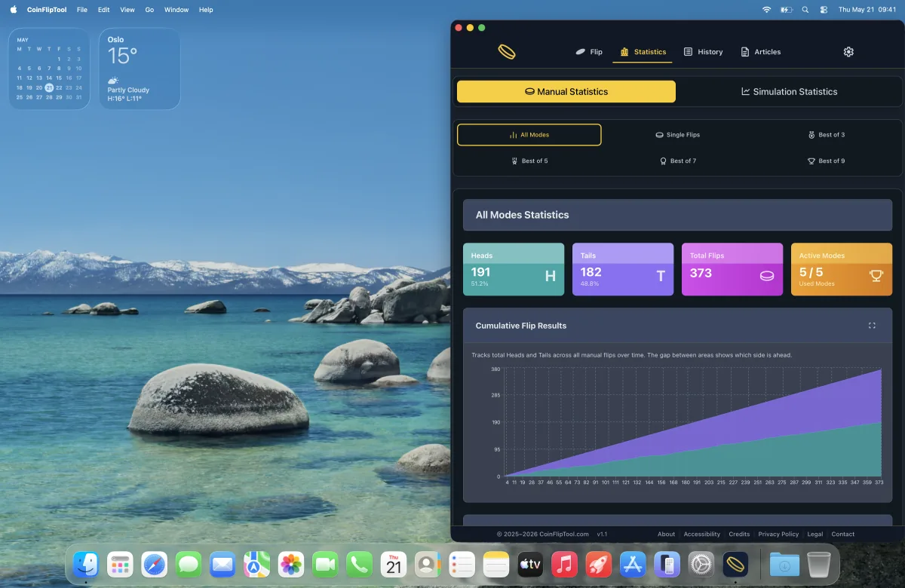Click the CoinFlipTool coin logo

tap(507, 52)
